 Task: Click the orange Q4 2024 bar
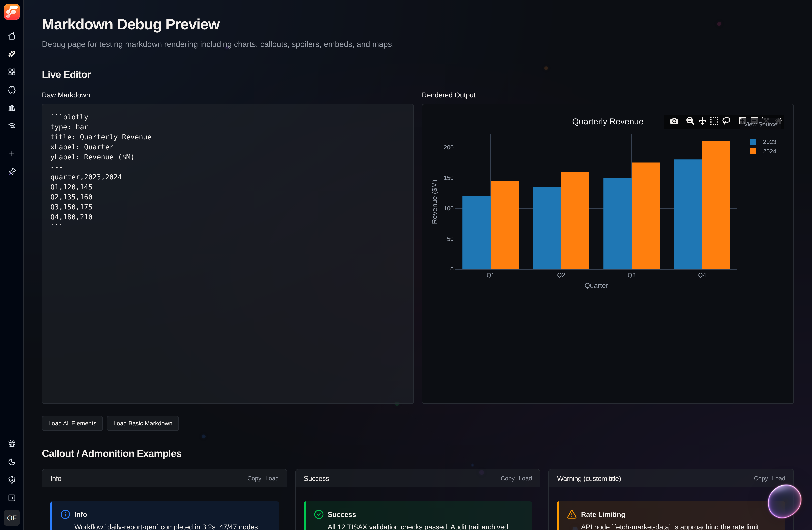click(x=716, y=205)
